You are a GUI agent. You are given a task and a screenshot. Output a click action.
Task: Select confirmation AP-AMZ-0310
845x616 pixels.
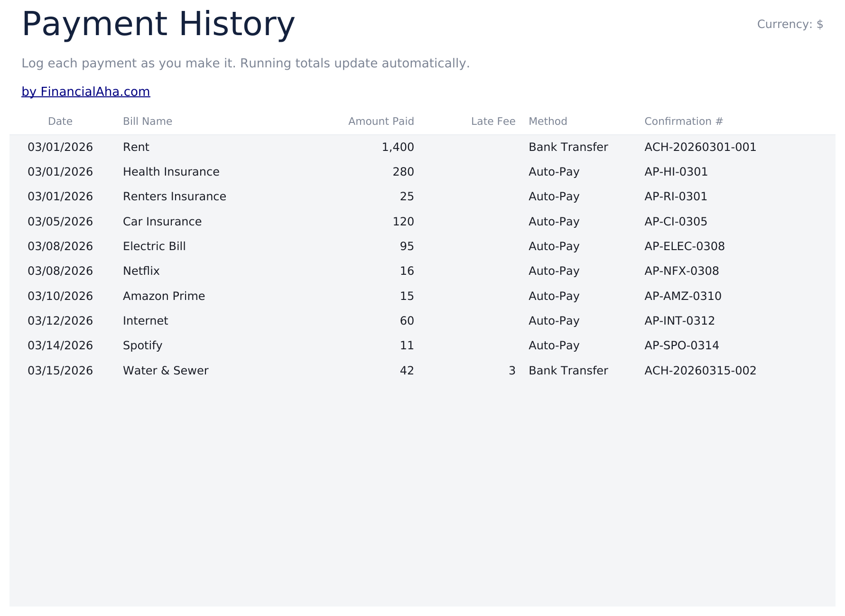(683, 296)
